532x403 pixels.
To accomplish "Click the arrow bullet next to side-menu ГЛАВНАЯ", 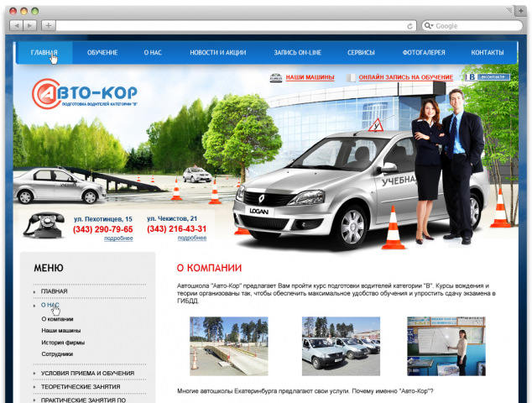I will coord(34,292).
